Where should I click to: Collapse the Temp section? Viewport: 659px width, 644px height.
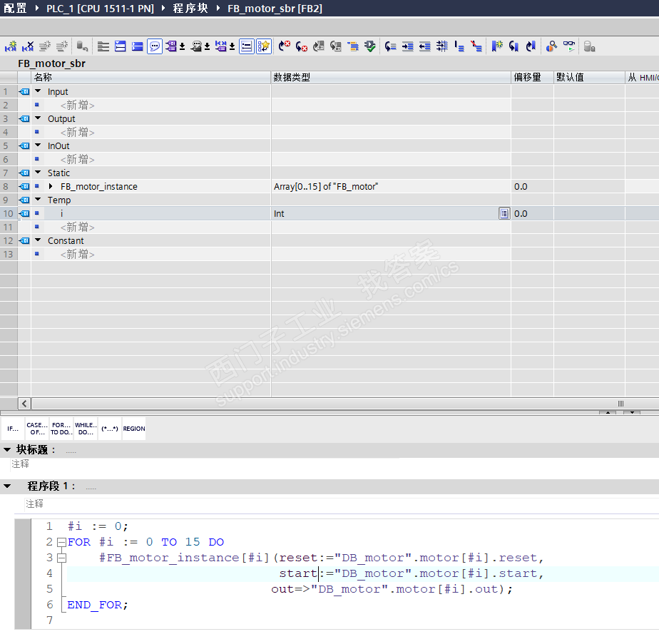pyautogui.click(x=38, y=200)
